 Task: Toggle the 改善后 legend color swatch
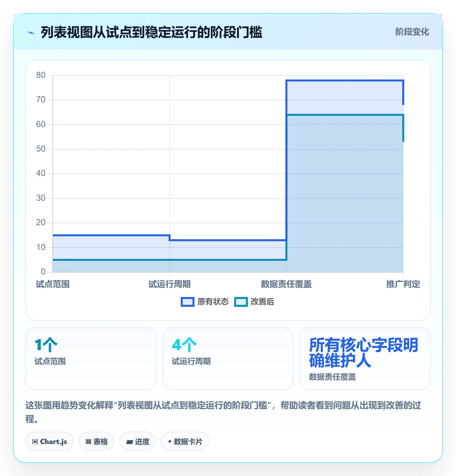tap(241, 302)
